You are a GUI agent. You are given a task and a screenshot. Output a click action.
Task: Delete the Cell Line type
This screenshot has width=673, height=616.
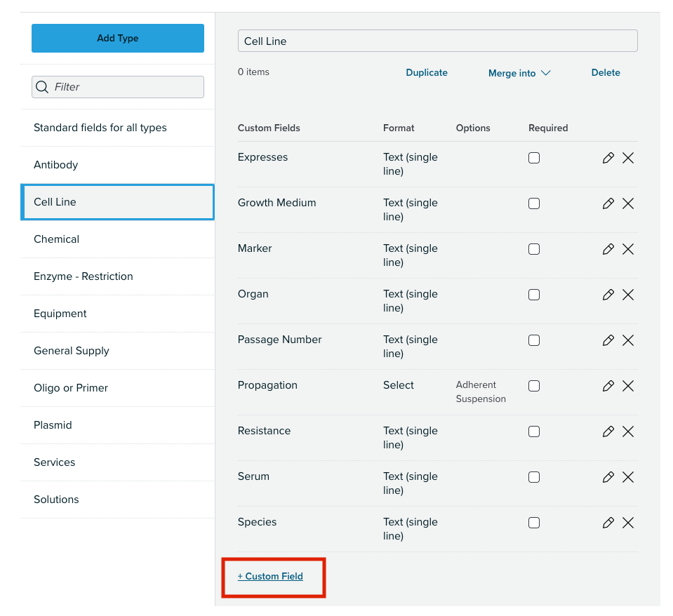pyautogui.click(x=606, y=72)
